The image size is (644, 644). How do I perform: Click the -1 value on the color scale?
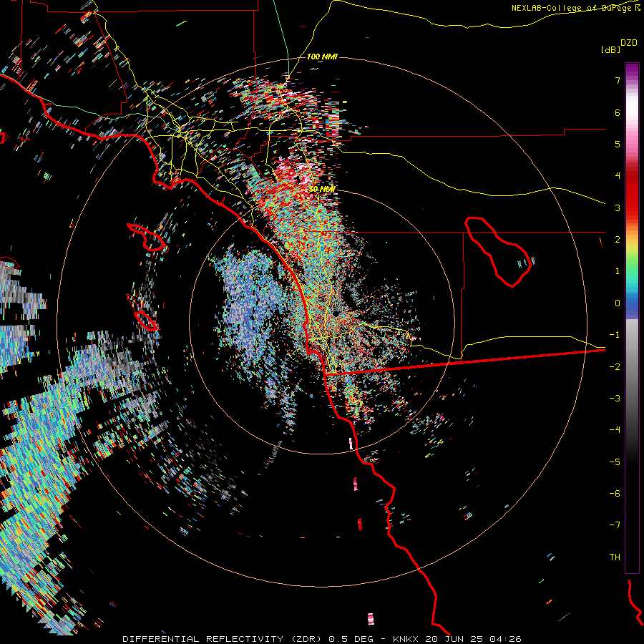point(615,335)
